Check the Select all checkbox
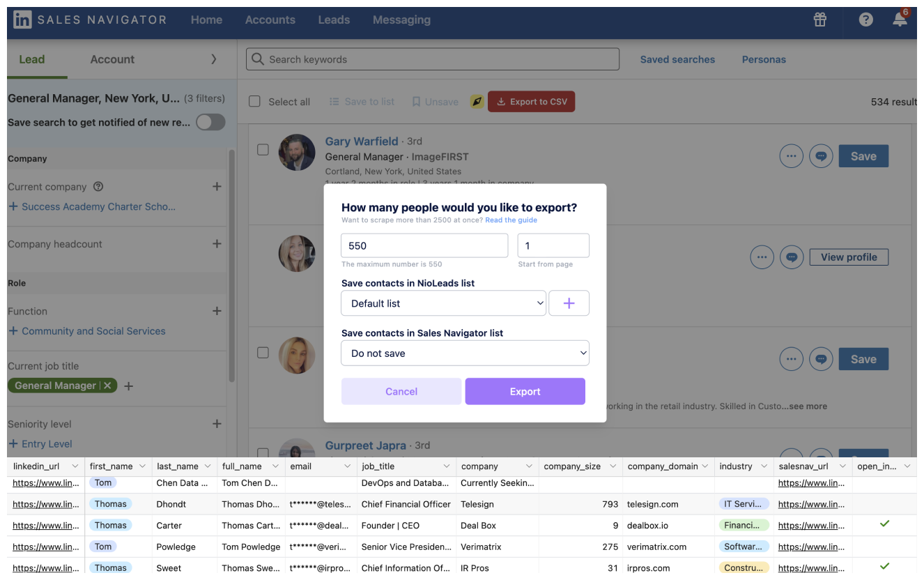This screenshot has height=580, width=924. (x=254, y=100)
